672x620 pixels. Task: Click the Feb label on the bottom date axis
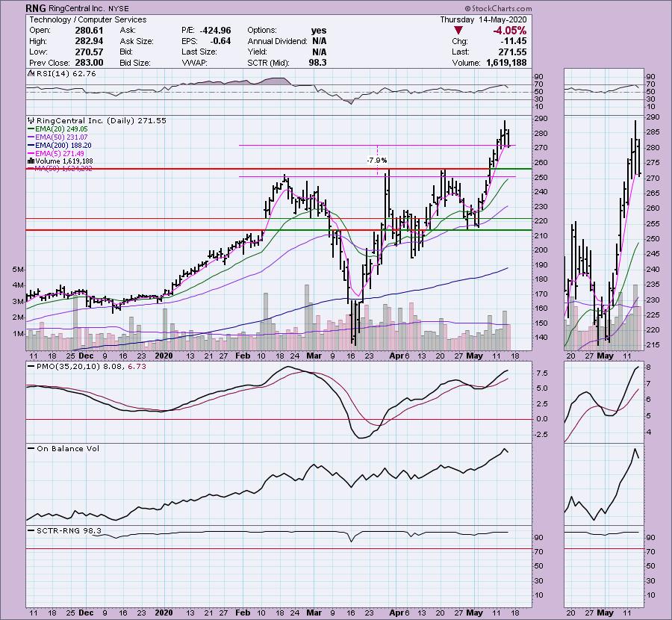click(x=243, y=613)
